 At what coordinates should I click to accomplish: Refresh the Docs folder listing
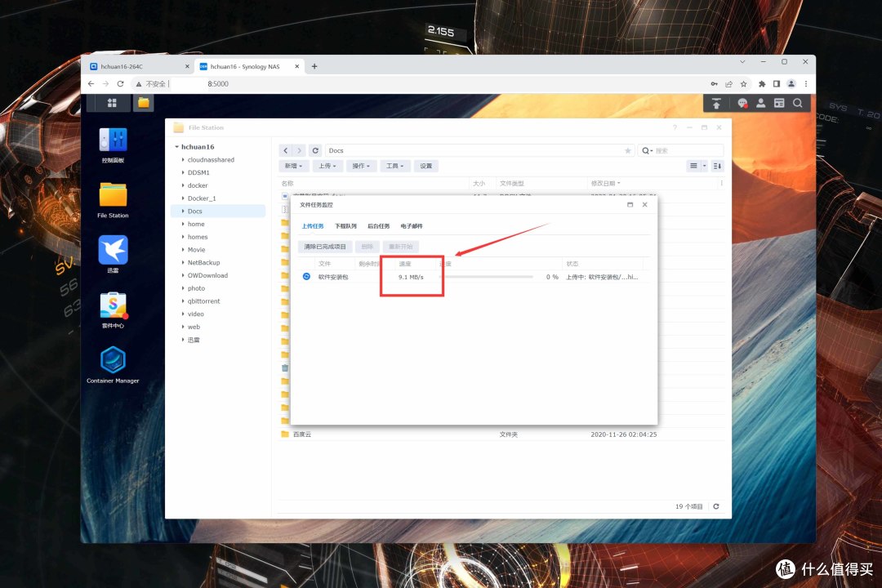coord(315,151)
